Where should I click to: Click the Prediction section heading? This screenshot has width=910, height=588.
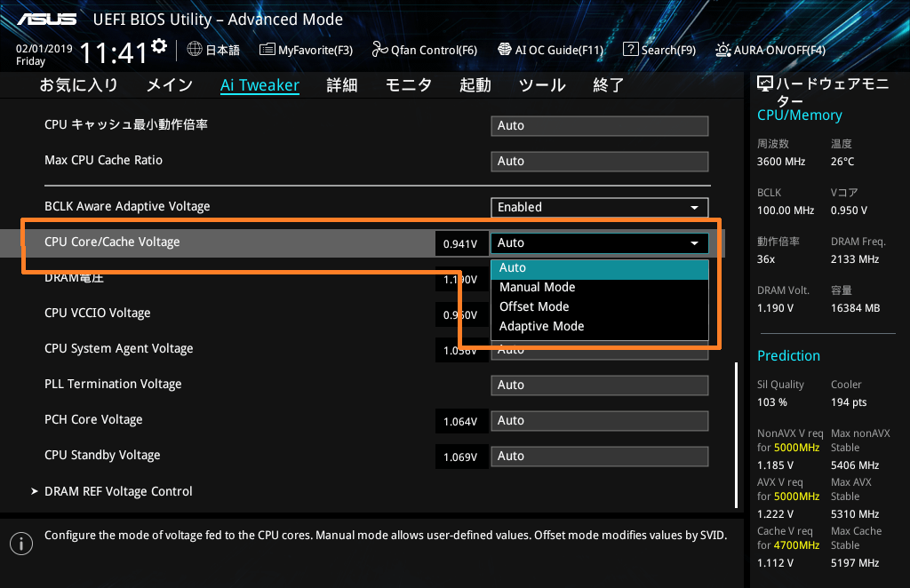pyautogui.click(x=789, y=355)
